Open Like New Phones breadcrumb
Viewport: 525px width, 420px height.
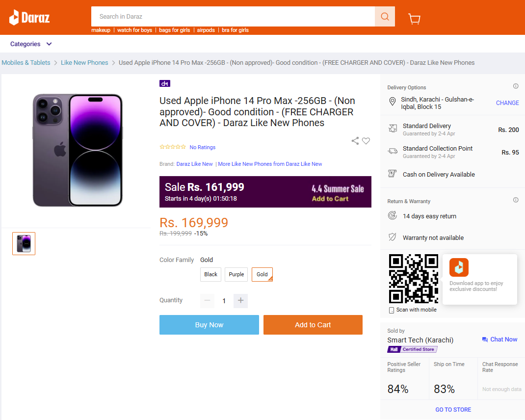84,63
